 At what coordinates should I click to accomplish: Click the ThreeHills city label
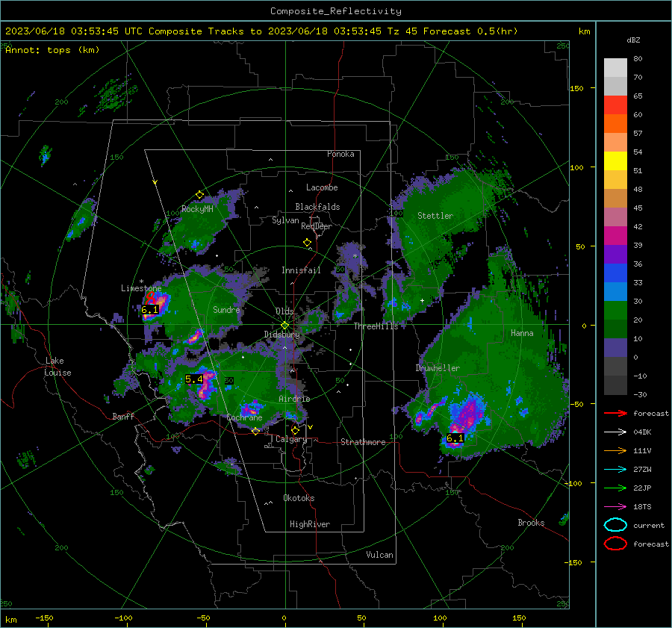click(376, 326)
